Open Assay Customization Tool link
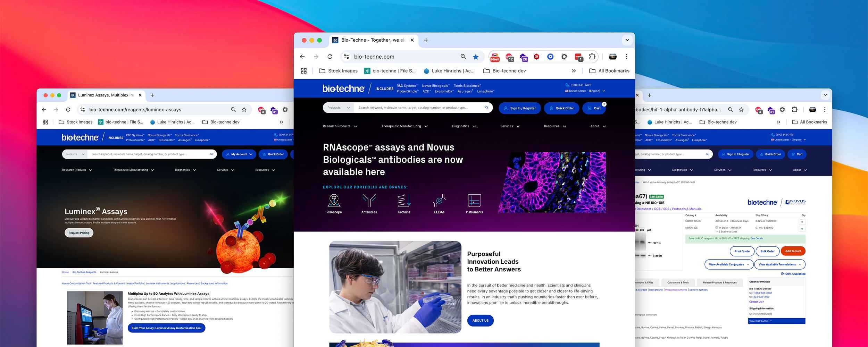 point(76,283)
